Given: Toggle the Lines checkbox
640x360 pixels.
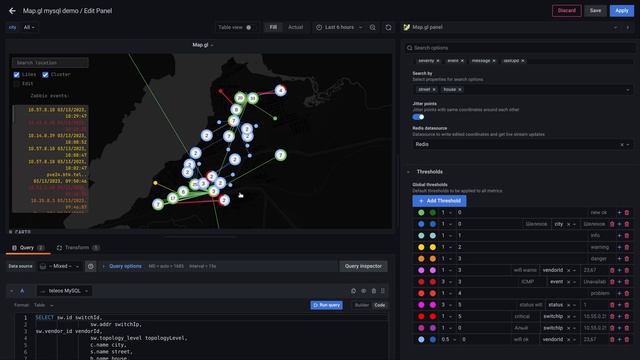Looking at the screenshot, I should [17, 75].
